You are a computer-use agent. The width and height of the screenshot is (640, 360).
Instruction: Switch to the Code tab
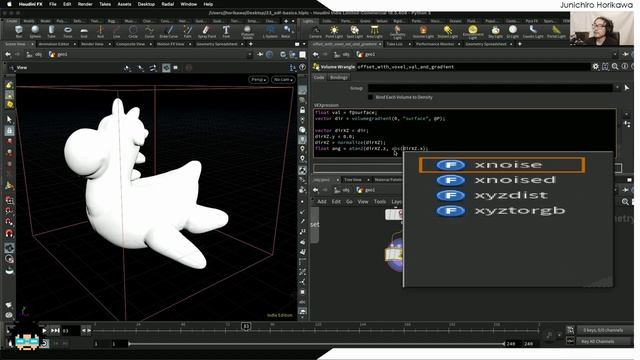(x=319, y=78)
